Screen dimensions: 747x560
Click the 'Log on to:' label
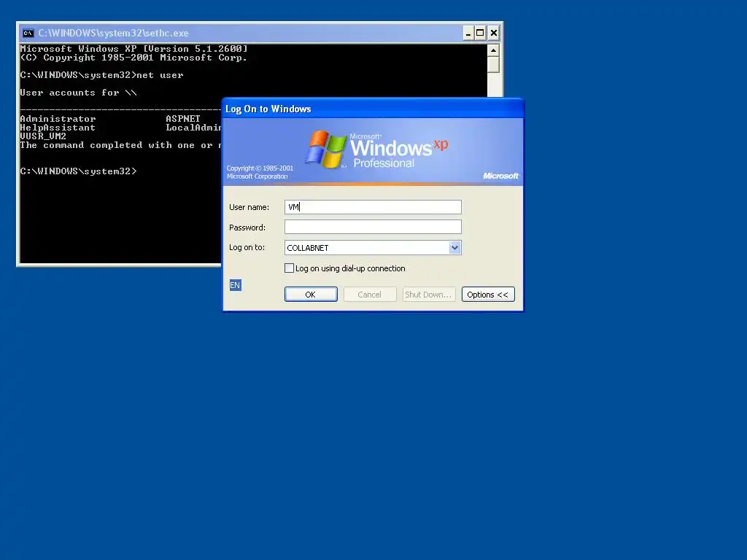click(x=247, y=247)
